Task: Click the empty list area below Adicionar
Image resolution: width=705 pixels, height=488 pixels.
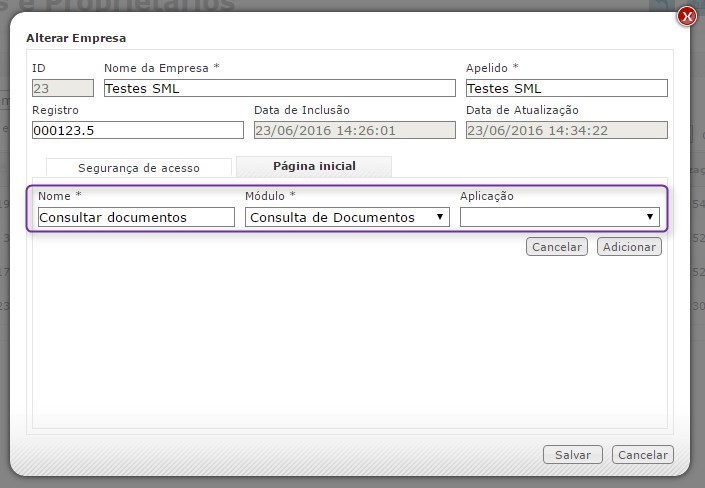Action: click(350, 340)
